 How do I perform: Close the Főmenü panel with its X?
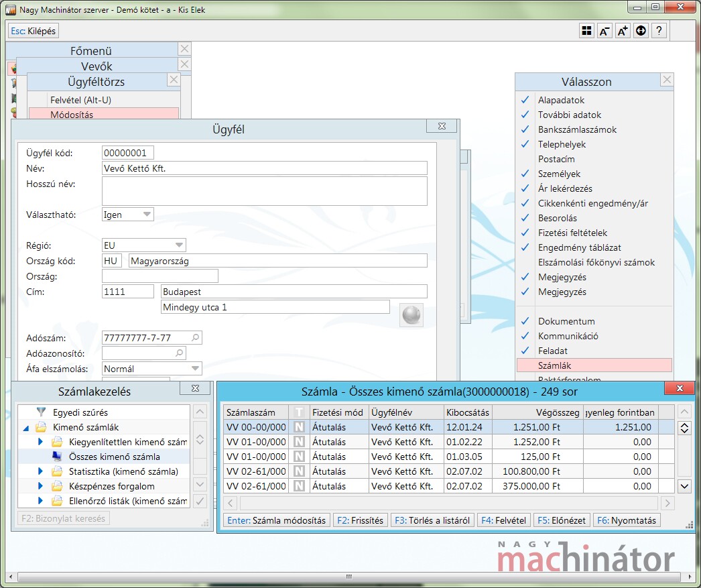pos(184,49)
